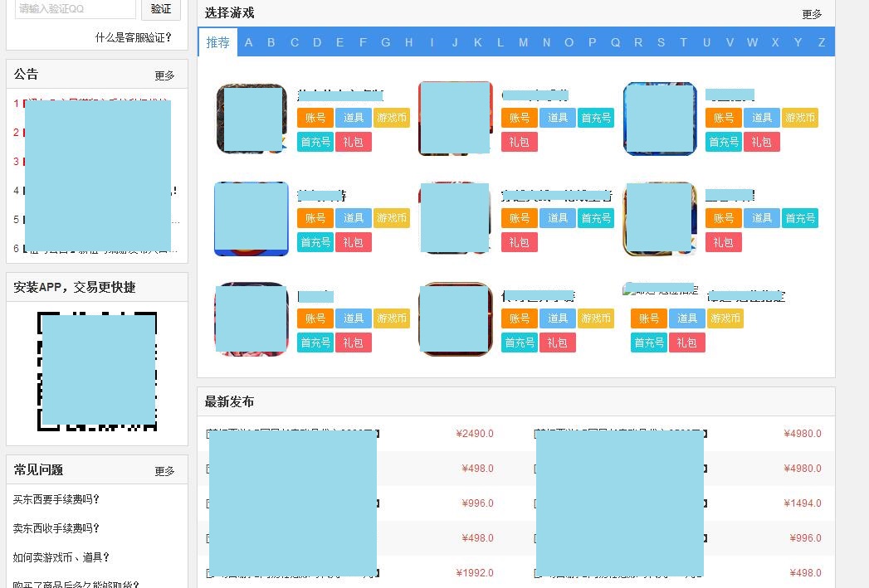Click the 请输入验证QQ input field

[75, 9]
